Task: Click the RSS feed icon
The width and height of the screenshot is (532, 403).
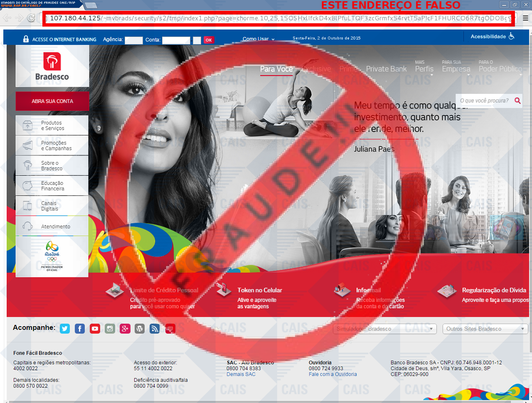Action: click(x=155, y=329)
